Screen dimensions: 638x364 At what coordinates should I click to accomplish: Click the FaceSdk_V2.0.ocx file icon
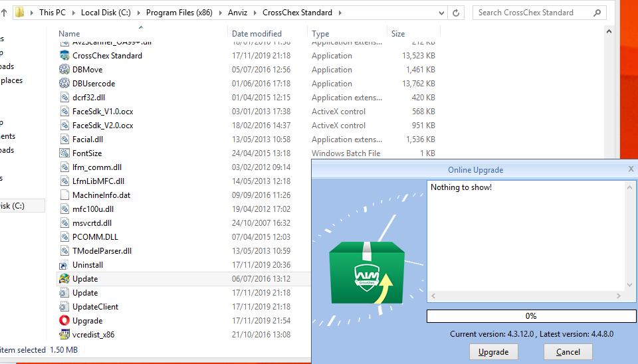pos(64,125)
